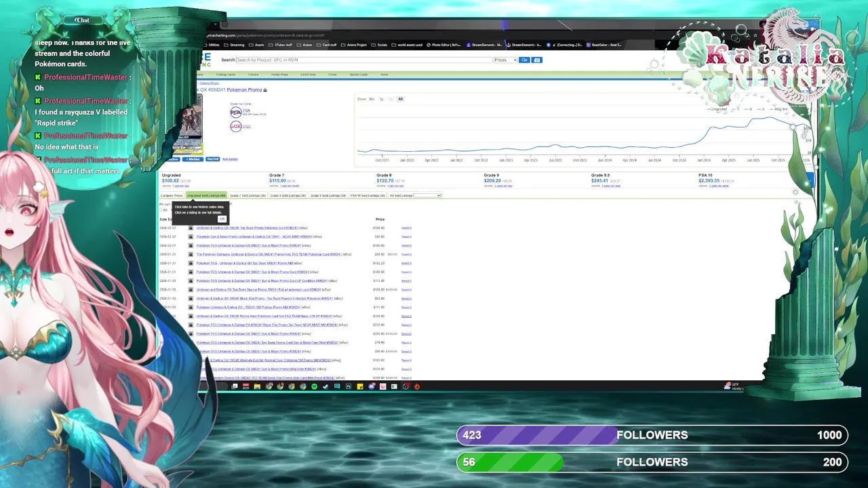Open Trading Cards navigation menu
868x488 pixels.
pos(225,75)
